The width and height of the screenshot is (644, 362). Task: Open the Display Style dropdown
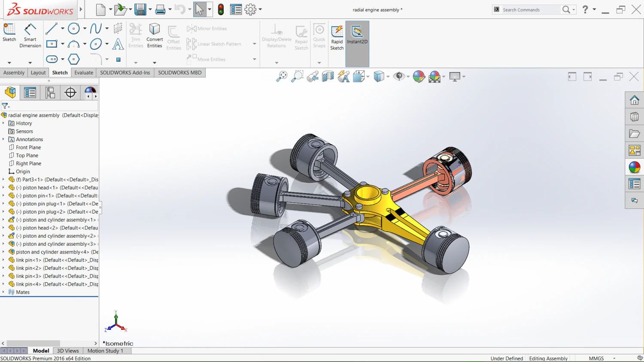click(x=388, y=77)
